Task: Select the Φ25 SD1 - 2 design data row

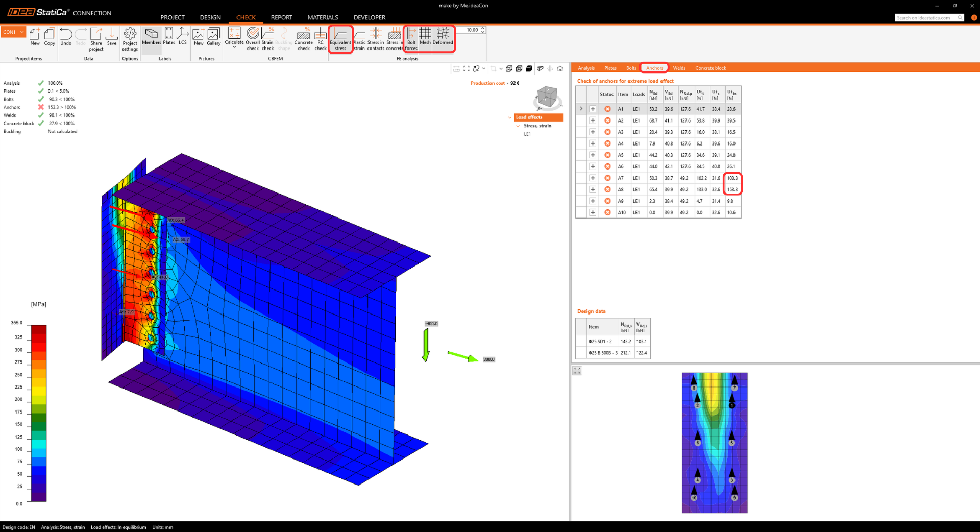Action: [612, 341]
